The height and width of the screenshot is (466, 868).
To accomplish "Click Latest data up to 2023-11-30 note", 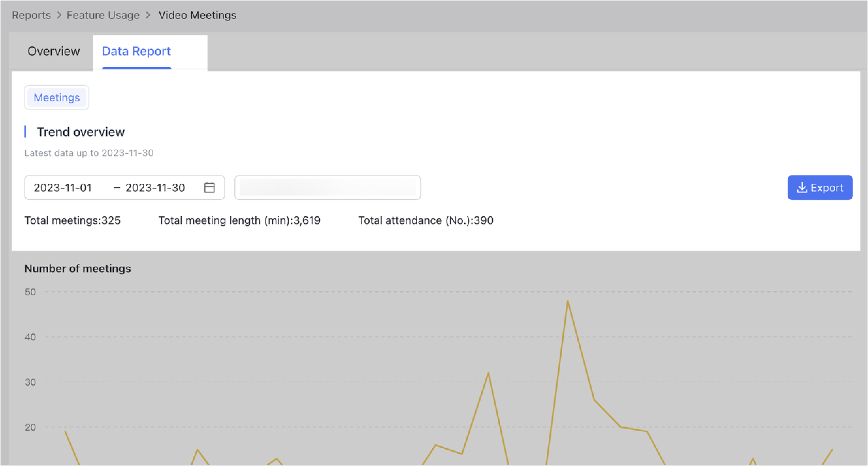I will [x=89, y=153].
